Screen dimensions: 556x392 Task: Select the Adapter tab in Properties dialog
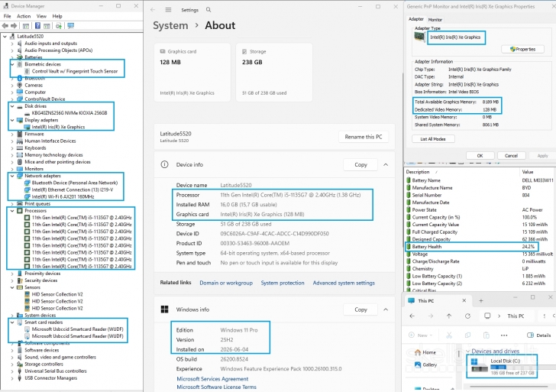coord(416,19)
